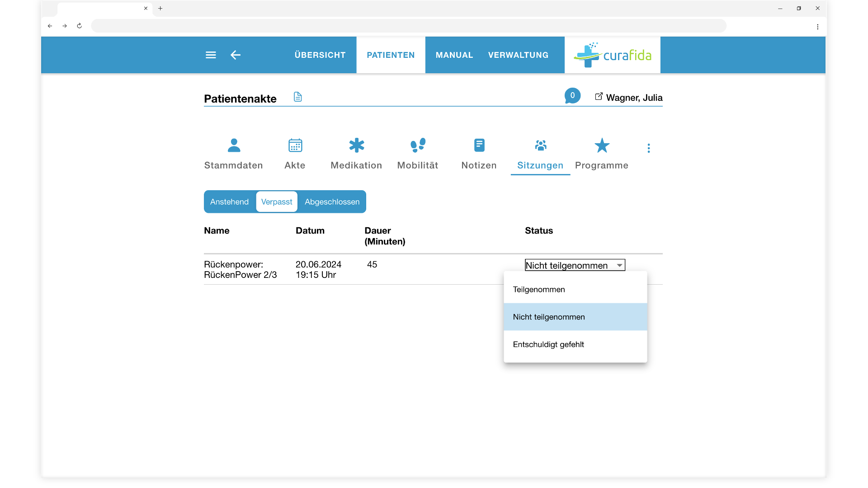Go forward in browser history
The width and height of the screenshot is (868, 488).
(x=65, y=26)
